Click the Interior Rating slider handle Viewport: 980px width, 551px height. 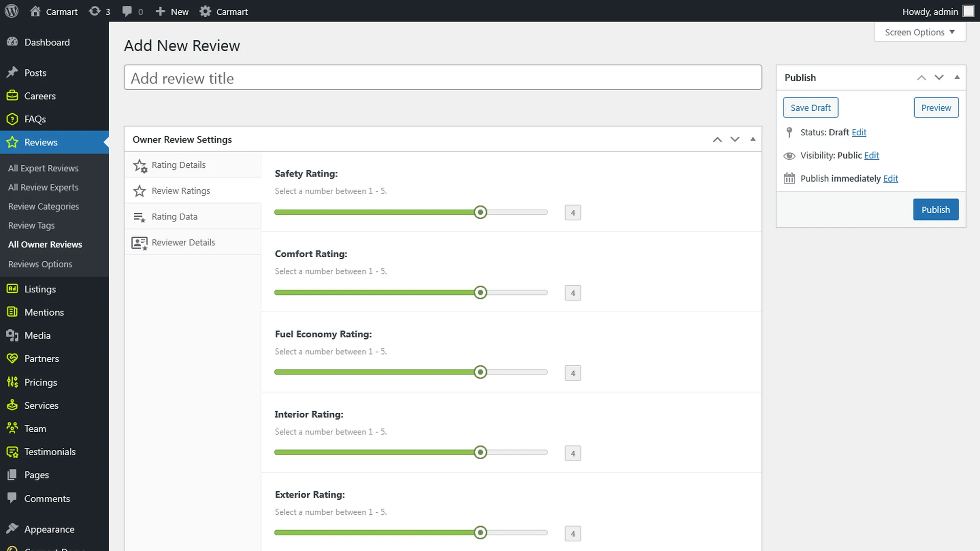click(480, 453)
